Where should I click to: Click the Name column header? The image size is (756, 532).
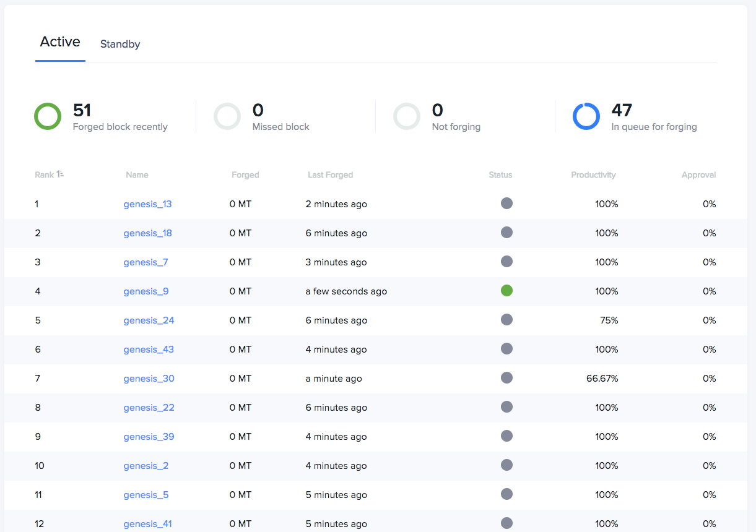[137, 175]
